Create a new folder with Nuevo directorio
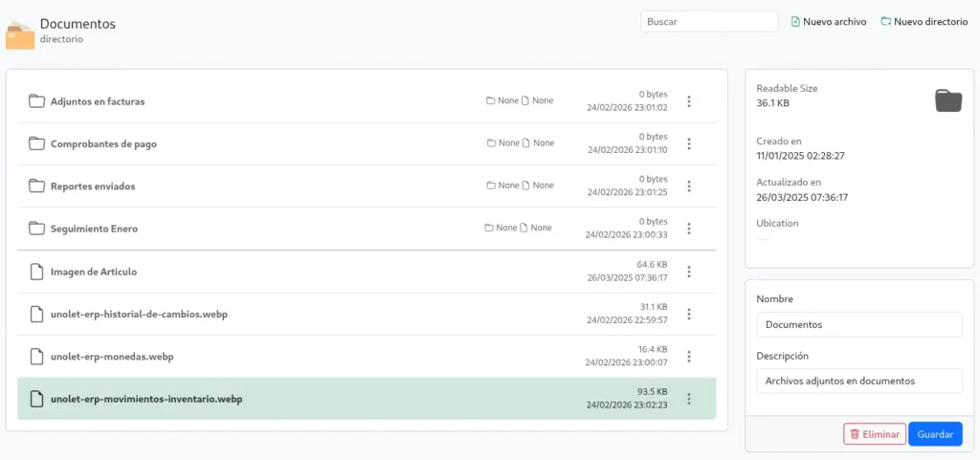Viewport: 980px width, 460px height. tap(924, 21)
